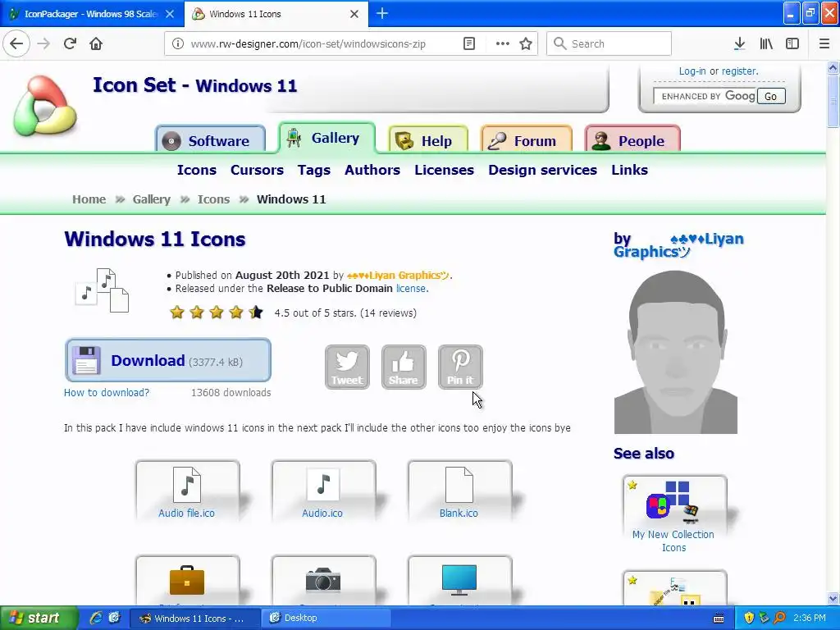
Task: Bookmark this page with the star
Action: [x=526, y=44]
